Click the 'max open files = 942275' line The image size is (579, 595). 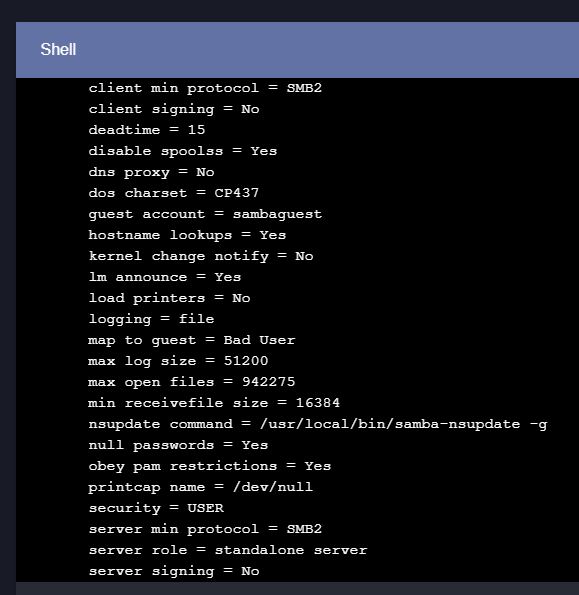pyautogui.click(x=192, y=382)
